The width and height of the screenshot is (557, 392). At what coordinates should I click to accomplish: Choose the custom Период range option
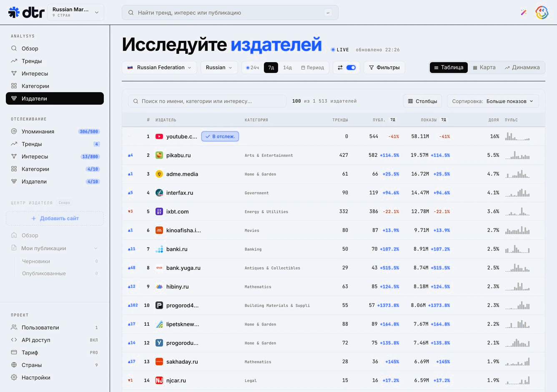(313, 68)
